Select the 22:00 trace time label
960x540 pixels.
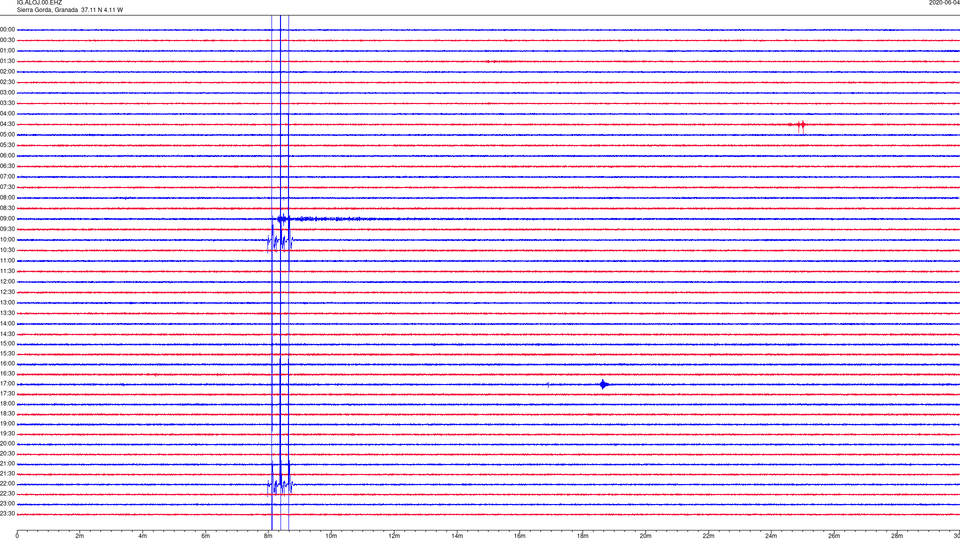[8, 484]
